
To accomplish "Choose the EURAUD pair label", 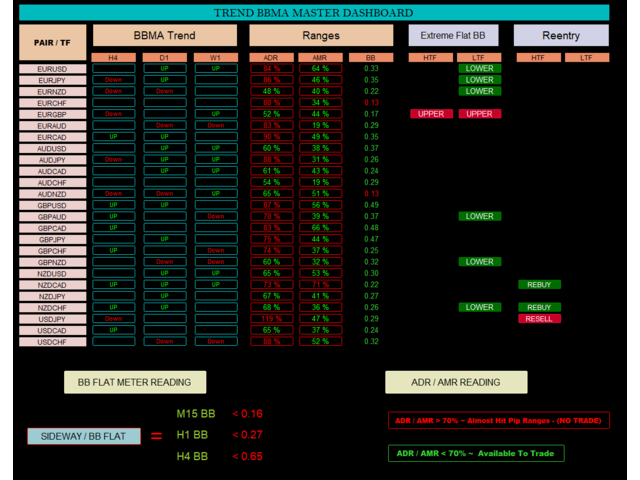I will coord(53,126).
